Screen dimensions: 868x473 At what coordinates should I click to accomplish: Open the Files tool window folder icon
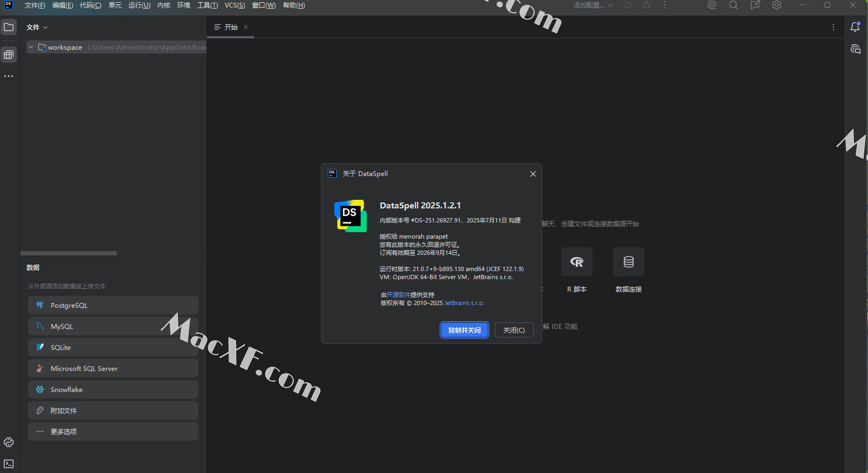9,27
